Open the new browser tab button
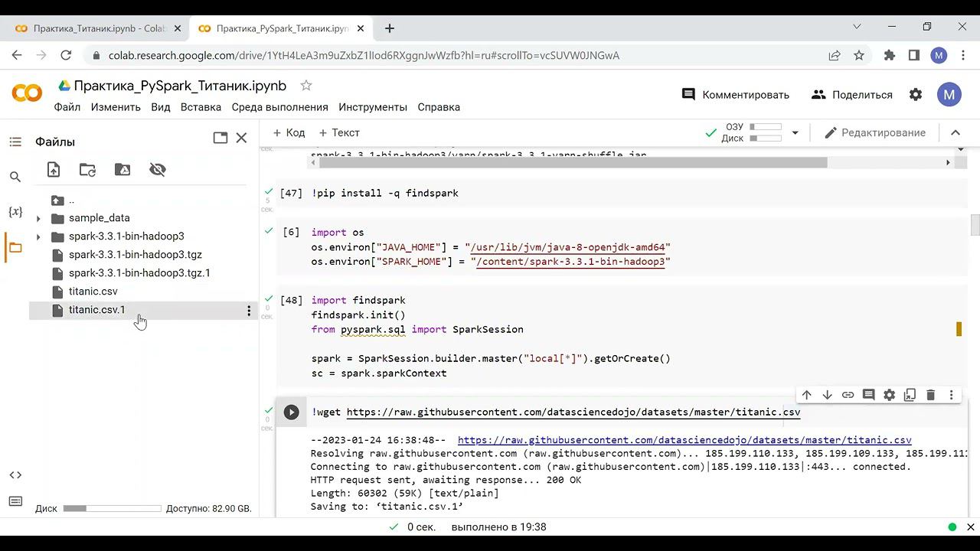 point(390,28)
